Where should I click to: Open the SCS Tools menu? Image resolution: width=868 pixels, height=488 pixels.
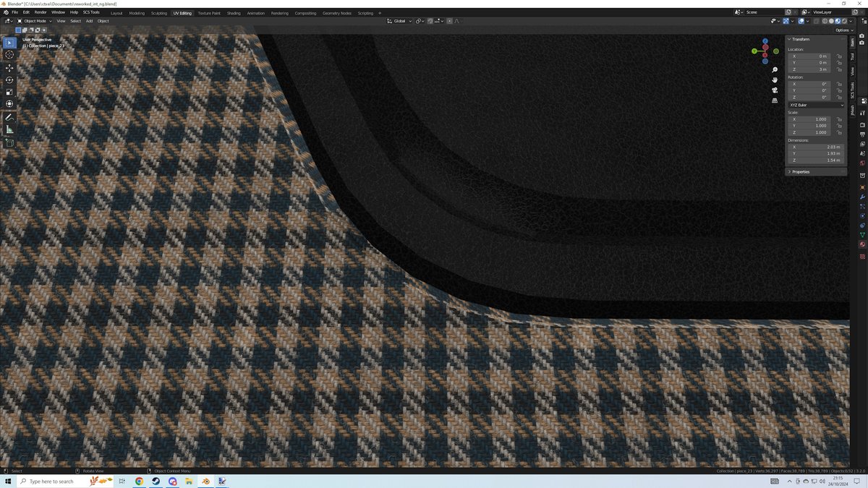pyautogui.click(x=91, y=12)
